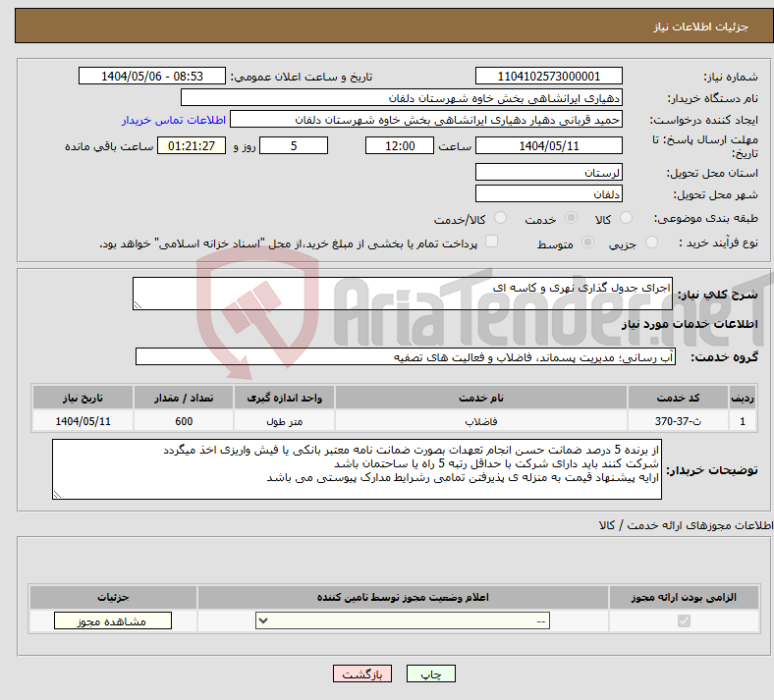This screenshot has height=700, width=774.
Task: Click the remaining days field showing 5
Action: click(x=294, y=145)
